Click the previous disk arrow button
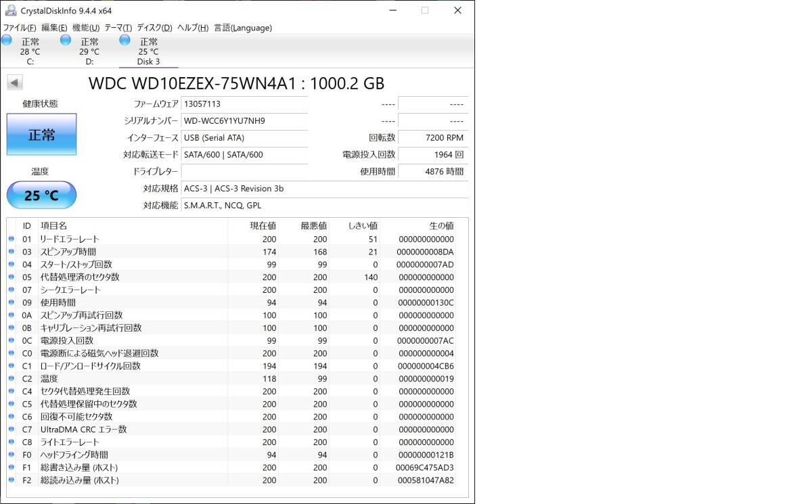The image size is (812, 504). [15, 83]
